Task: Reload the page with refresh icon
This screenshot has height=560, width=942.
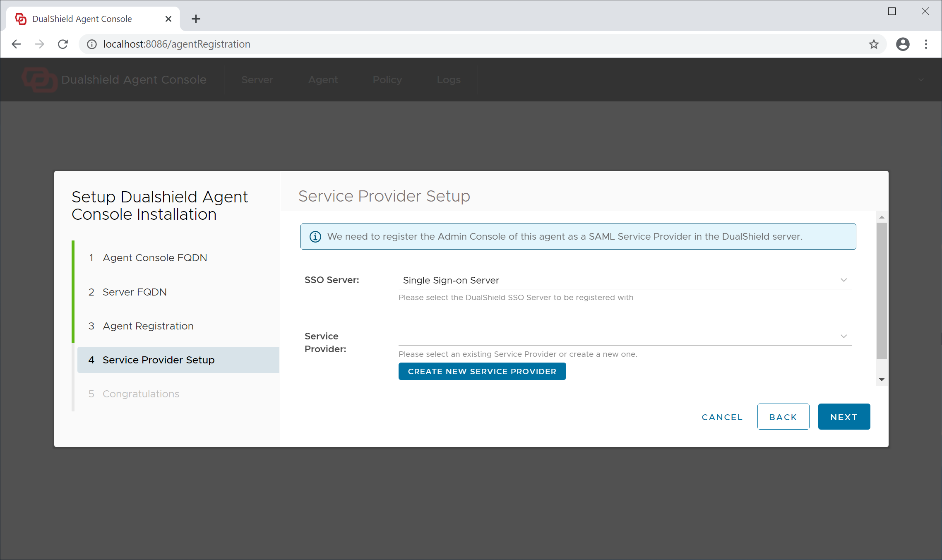Action: tap(63, 44)
